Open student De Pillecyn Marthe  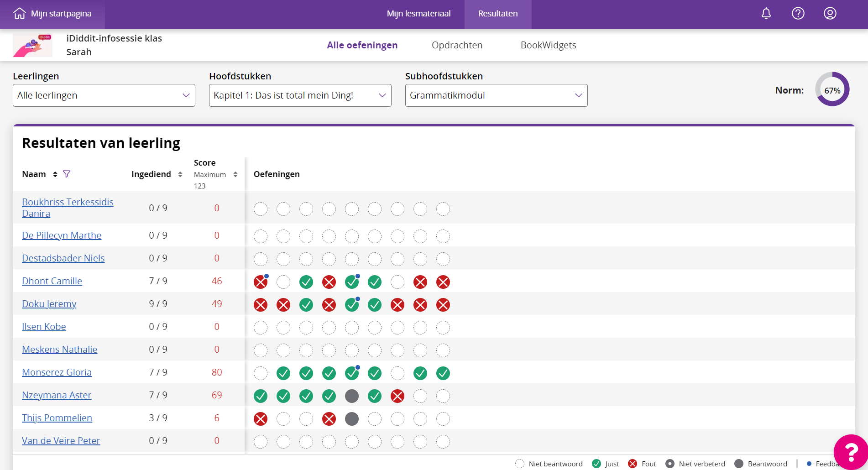(62, 235)
